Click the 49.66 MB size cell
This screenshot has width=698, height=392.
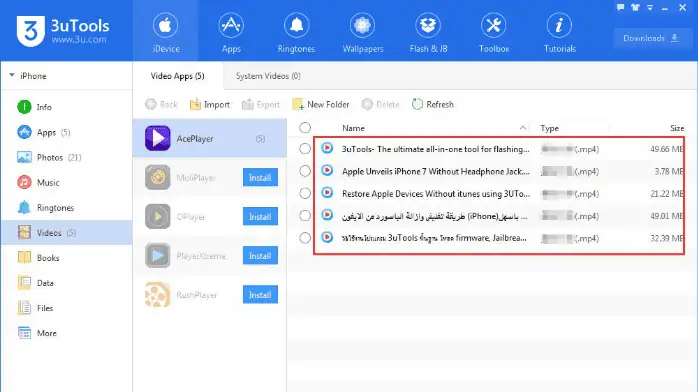pos(666,149)
